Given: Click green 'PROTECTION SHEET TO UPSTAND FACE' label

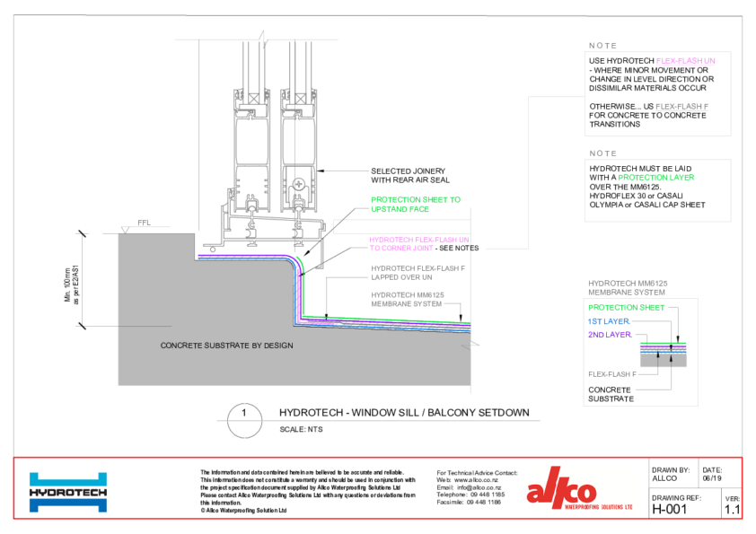Looking at the screenshot, I should pyautogui.click(x=416, y=205).
